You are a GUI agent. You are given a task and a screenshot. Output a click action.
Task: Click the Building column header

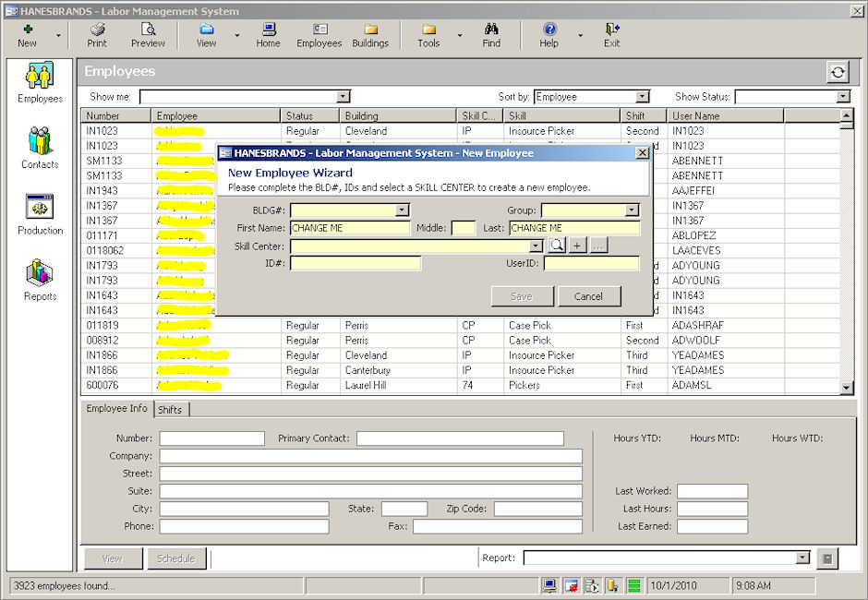point(398,115)
